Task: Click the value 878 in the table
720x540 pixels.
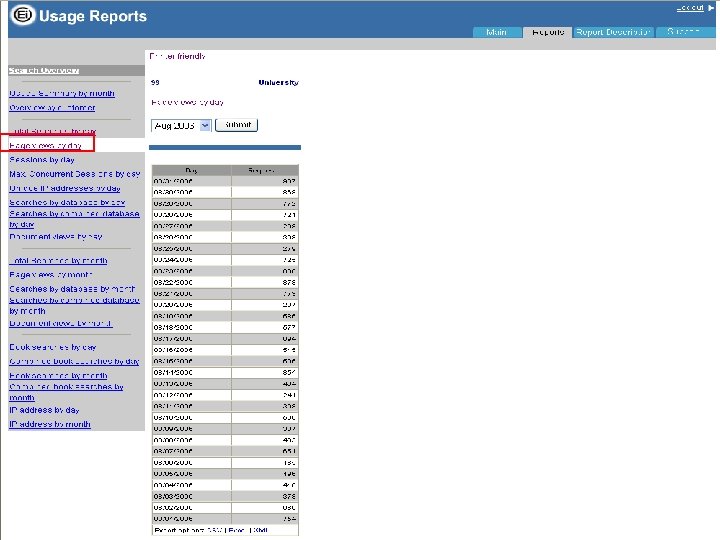Action: (x=289, y=282)
